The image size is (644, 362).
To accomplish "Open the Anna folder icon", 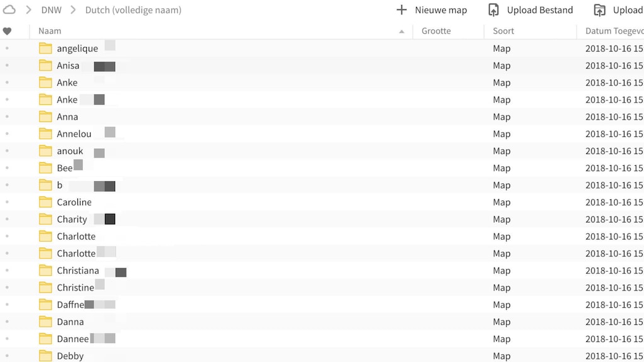I will click(x=45, y=116).
